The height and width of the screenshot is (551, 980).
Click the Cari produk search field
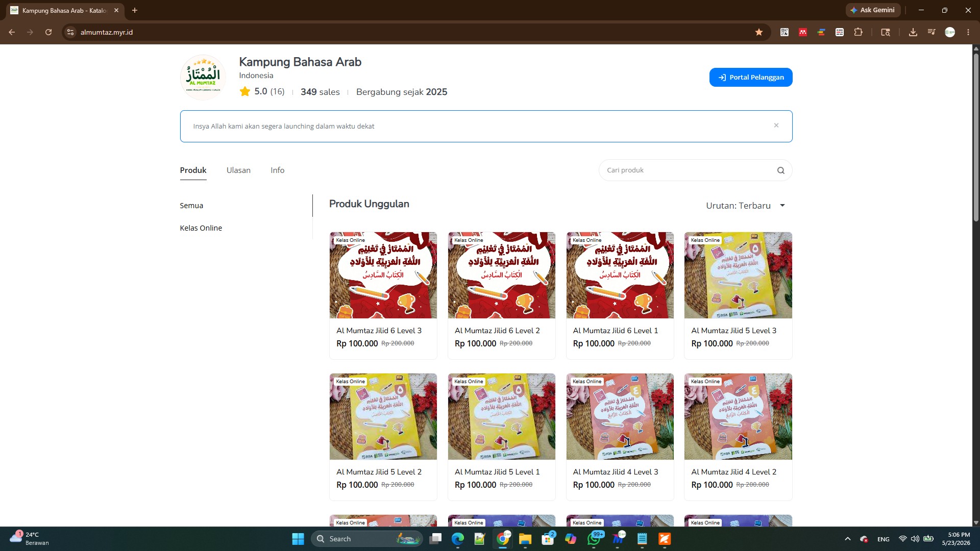coord(695,170)
